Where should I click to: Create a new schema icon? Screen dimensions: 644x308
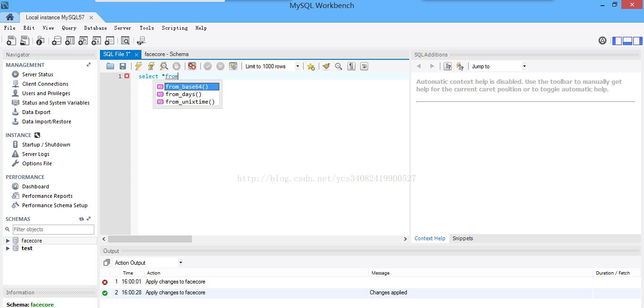(x=57, y=41)
